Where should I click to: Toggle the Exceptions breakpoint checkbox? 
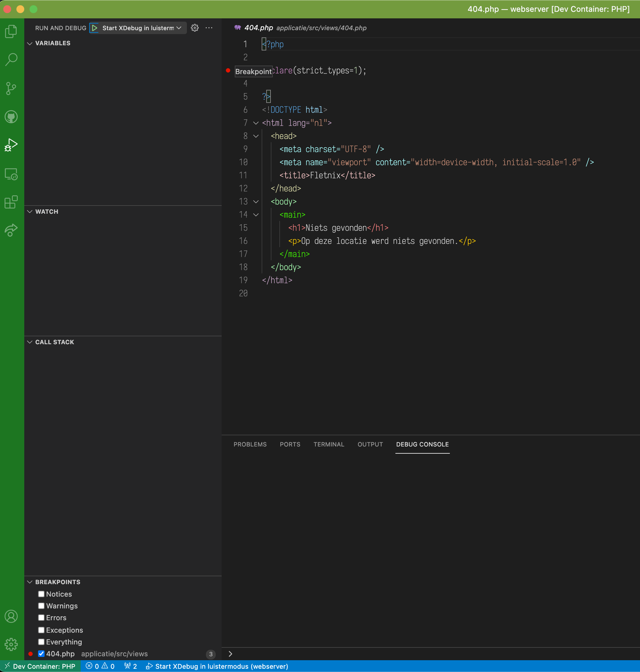pos(41,629)
